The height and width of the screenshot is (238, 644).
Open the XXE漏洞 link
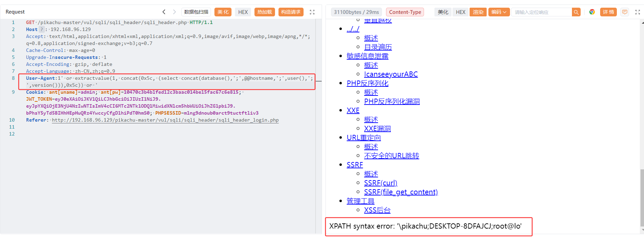(x=377, y=129)
